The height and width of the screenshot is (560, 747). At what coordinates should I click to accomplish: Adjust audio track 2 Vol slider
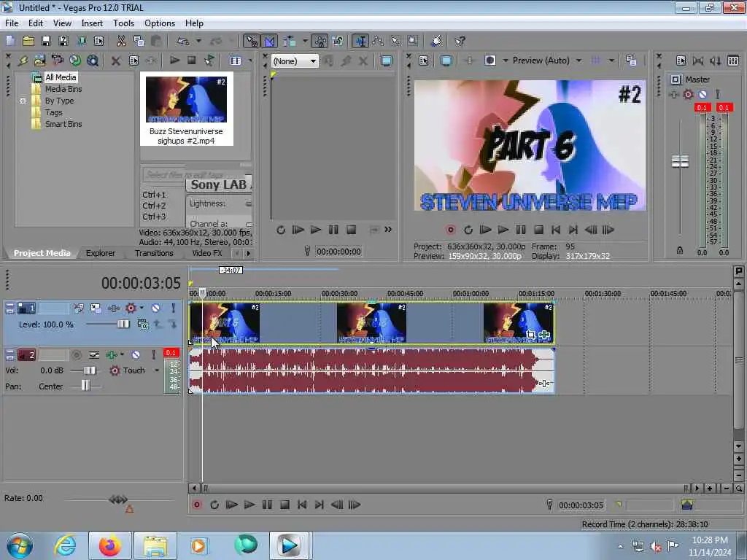click(x=90, y=370)
